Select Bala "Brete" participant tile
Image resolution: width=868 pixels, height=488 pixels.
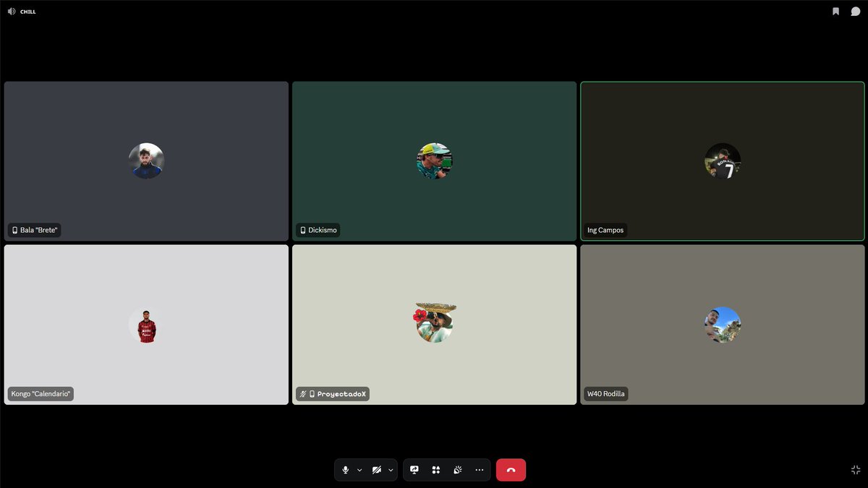tap(146, 161)
